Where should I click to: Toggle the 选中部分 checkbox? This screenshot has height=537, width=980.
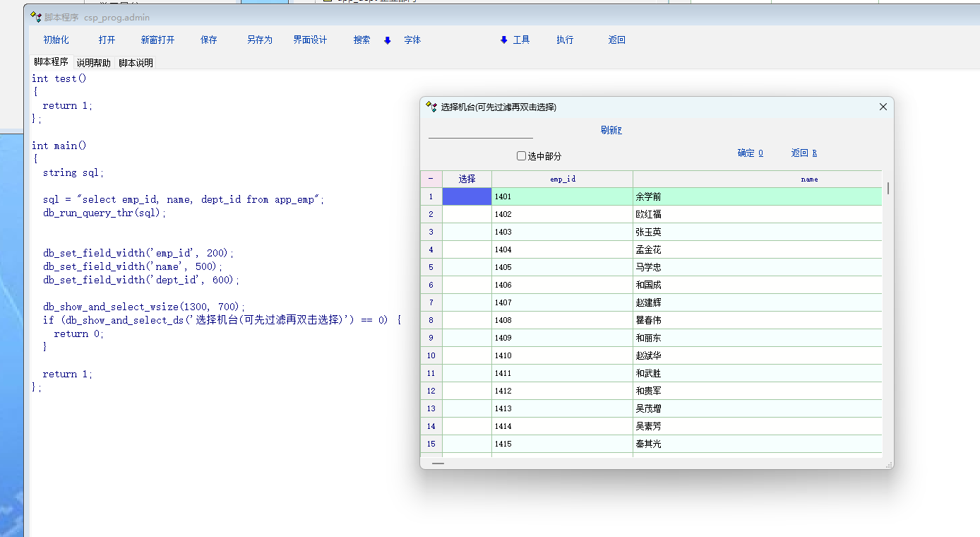[522, 156]
